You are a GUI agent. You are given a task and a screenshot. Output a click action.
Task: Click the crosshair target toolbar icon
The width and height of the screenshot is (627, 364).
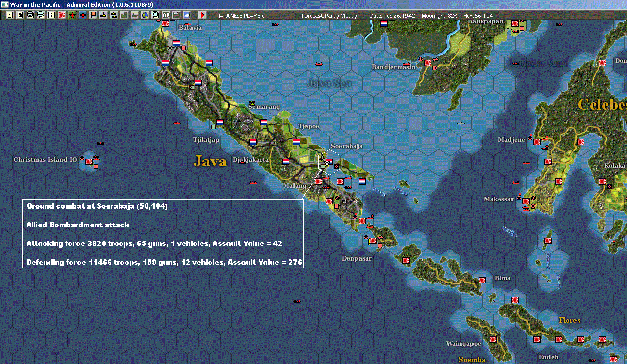pyautogui.click(x=155, y=15)
